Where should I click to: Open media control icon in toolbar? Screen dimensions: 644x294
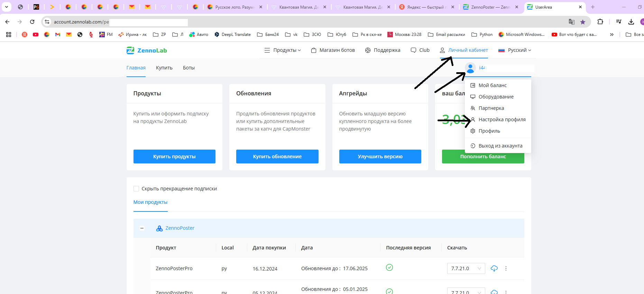click(x=619, y=22)
